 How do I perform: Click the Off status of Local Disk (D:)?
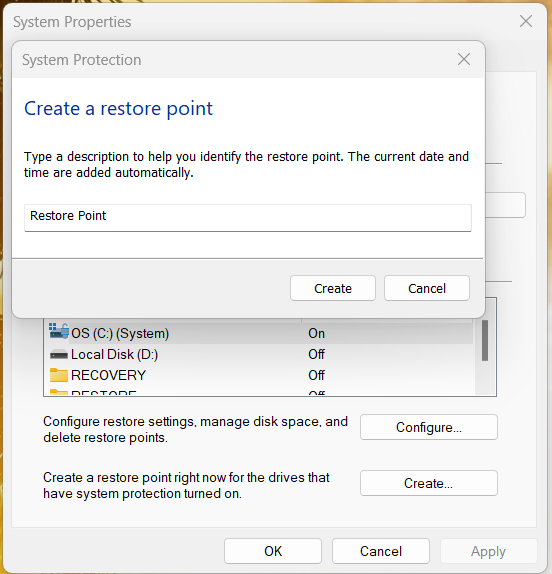(316, 354)
